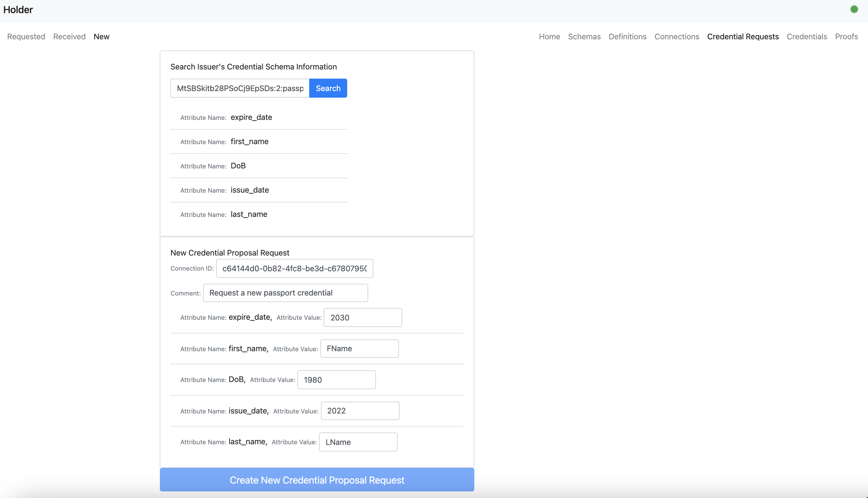The image size is (868, 498).
Task: Select Credential Requests in navigation
Action: pos(743,37)
